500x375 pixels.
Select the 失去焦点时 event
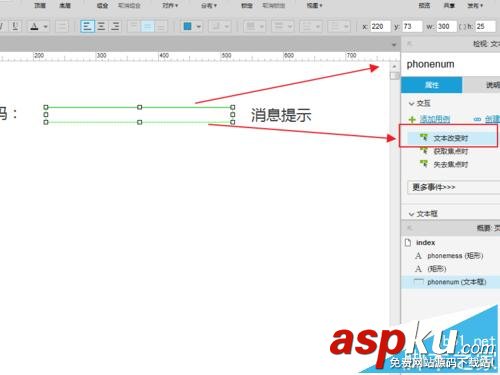pyautogui.click(x=451, y=164)
